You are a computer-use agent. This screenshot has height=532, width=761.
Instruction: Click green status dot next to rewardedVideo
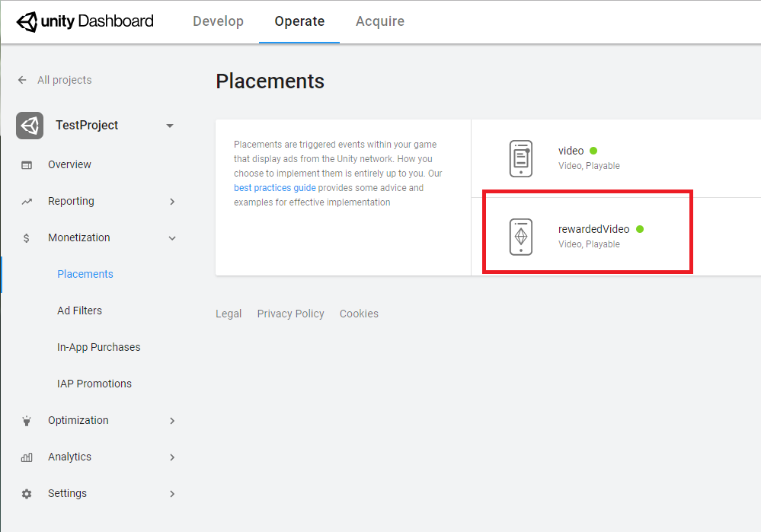(640, 229)
